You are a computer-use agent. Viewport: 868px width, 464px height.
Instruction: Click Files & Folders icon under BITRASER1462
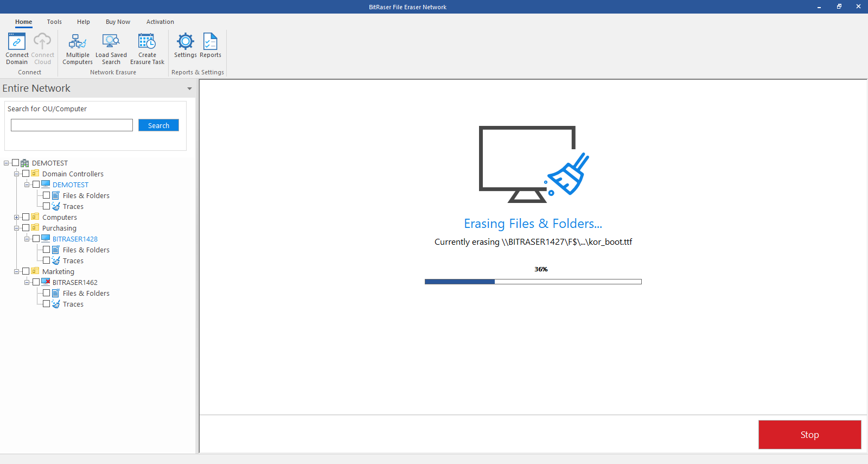coord(56,293)
